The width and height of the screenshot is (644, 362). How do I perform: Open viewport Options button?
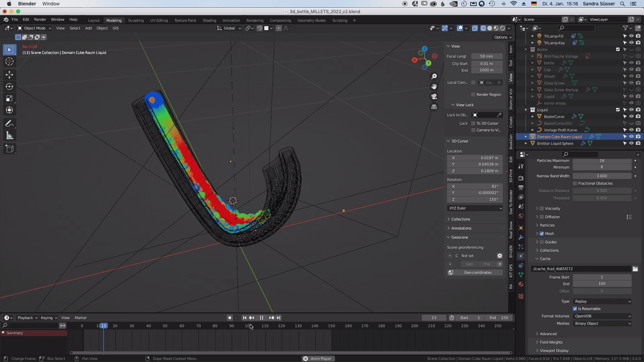tap(502, 37)
